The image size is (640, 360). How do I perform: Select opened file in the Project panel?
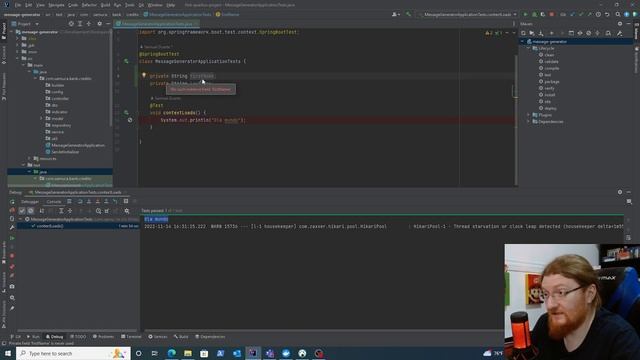pos(71,24)
